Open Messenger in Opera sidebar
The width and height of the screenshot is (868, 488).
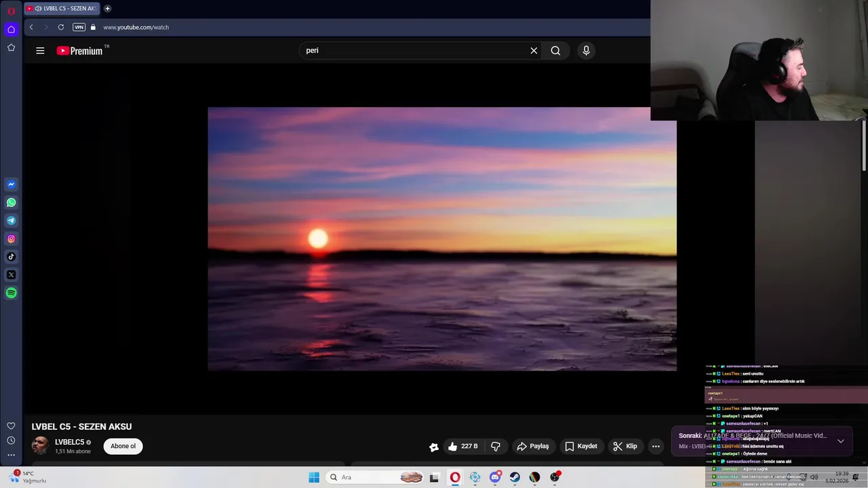point(11,184)
